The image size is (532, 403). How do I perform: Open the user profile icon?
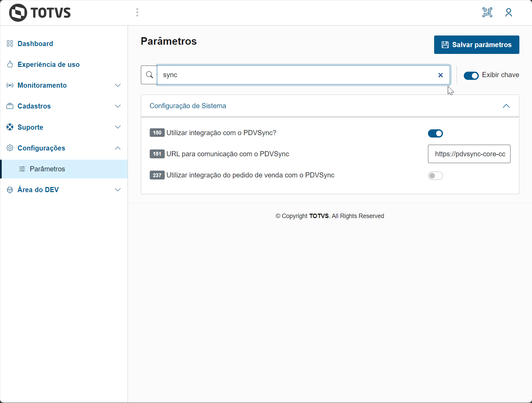point(508,13)
